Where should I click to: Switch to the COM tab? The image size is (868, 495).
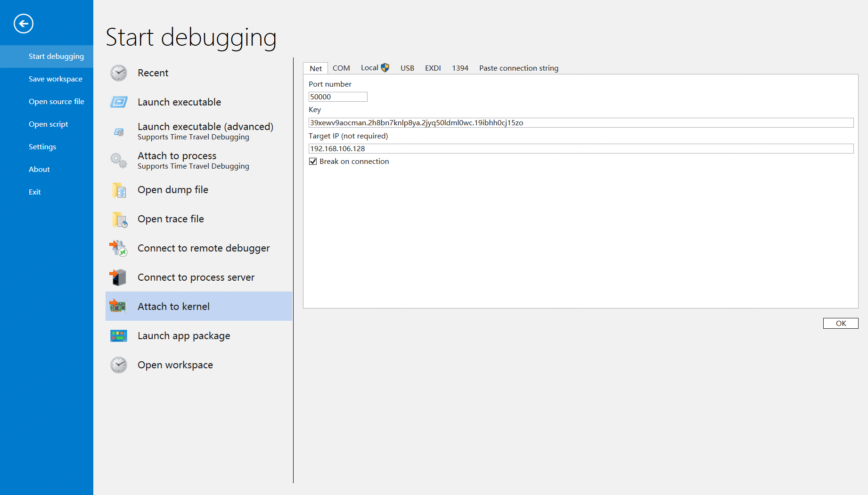tap(341, 68)
